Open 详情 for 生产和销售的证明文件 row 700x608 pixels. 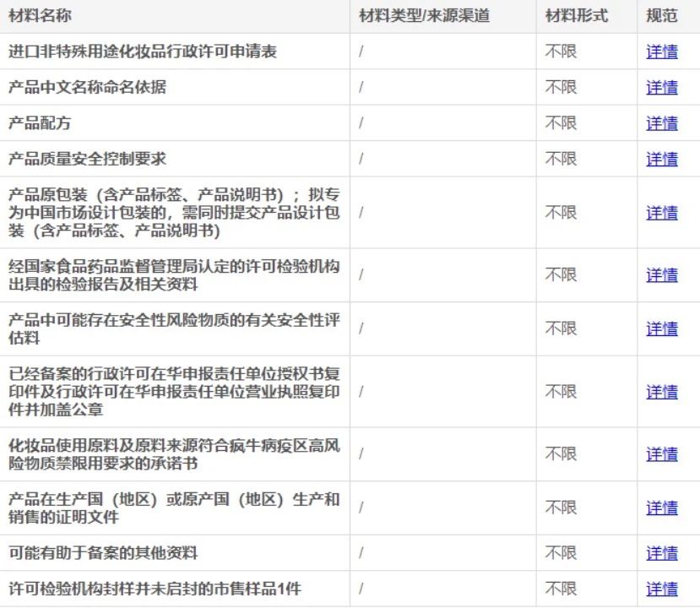pos(662,508)
